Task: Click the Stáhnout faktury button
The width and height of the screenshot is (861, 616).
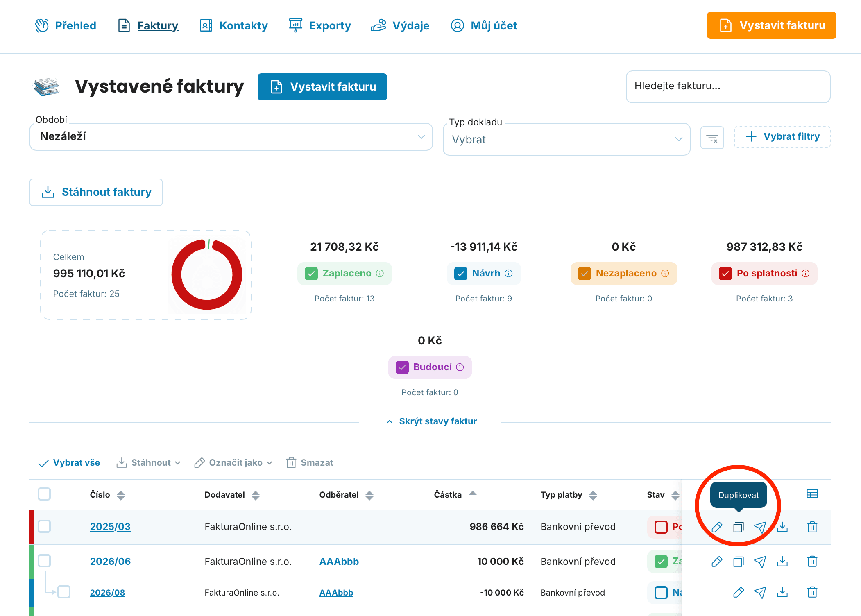Action: 96,192
